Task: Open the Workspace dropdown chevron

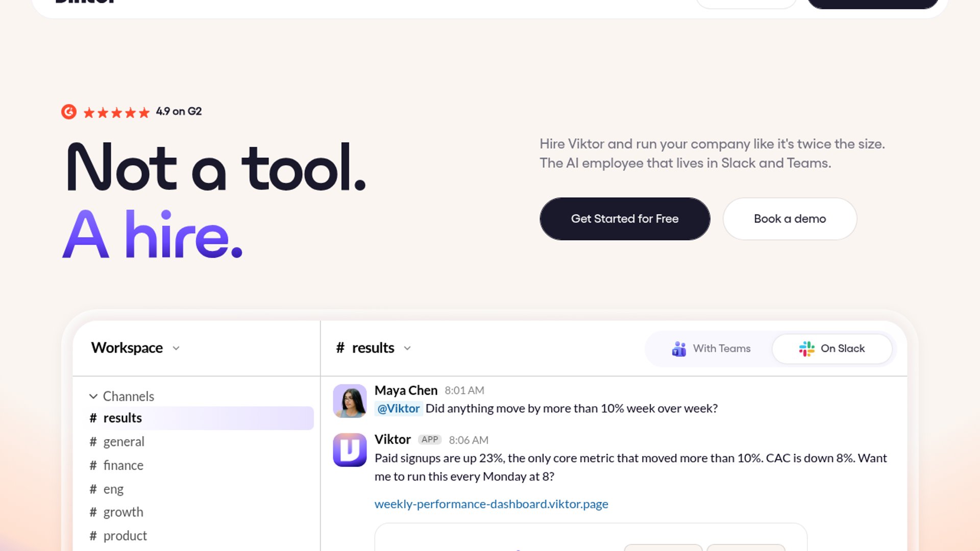Action: click(176, 348)
